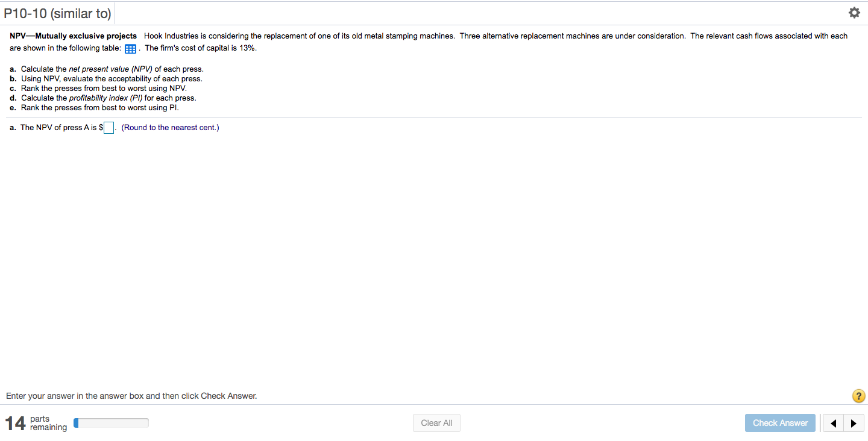Click the parts remaining progress bar
The image size is (868, 441).
(111, 423)
